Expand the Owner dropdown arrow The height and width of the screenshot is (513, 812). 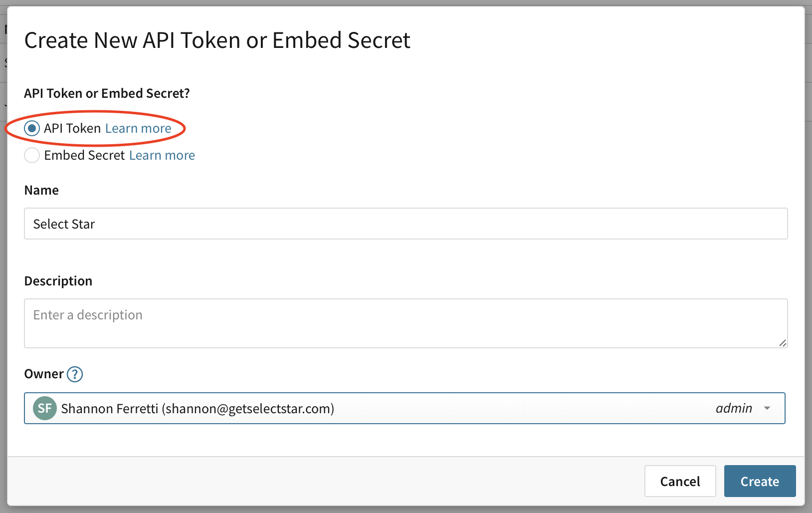tap(767, 408)
